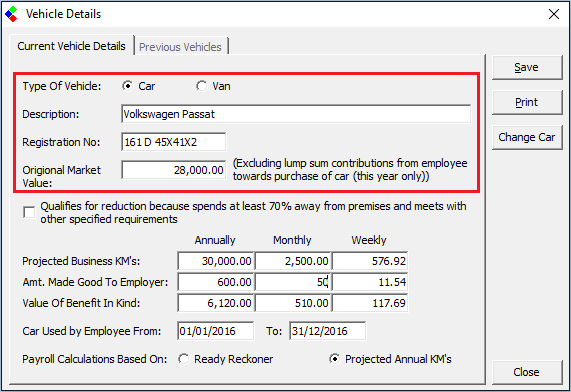Image resolution: width=571 pixels, height=392 pixels.
Task: Click the Vehicle Details app icon
Action: click(x=11, y=14)
